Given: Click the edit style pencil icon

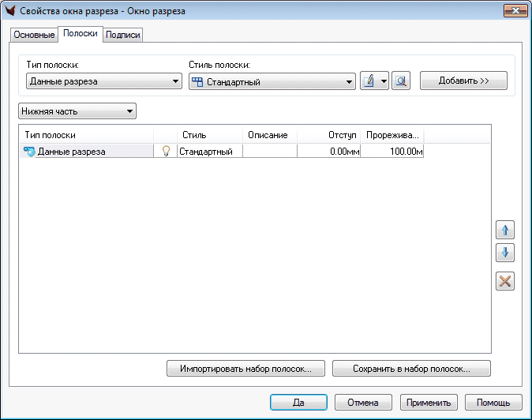Looking at the screenshot, I should point(369,81).
